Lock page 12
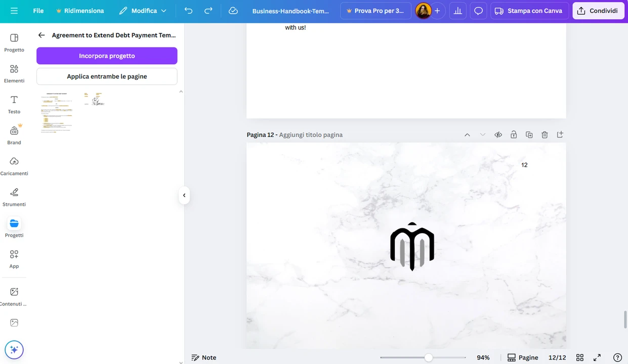The image size is (628, 364). pos(514,135)
